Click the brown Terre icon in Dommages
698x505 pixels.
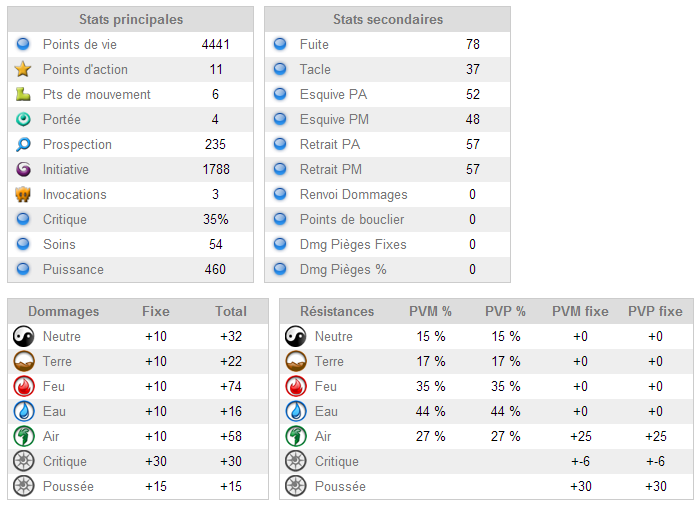(24, 361)
